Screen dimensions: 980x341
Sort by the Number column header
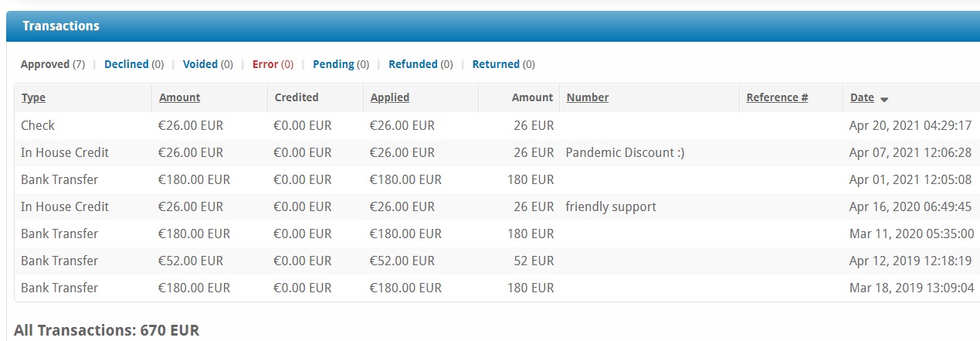(588, 97)
